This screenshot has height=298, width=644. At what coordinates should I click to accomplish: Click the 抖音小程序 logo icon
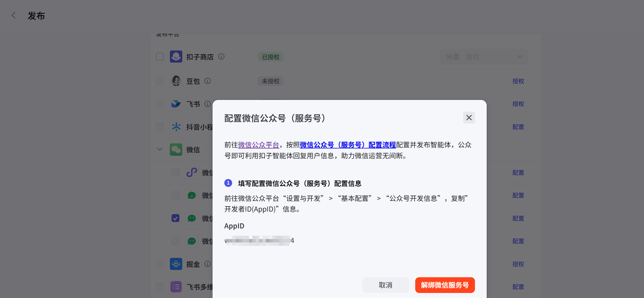pos(176,127)
